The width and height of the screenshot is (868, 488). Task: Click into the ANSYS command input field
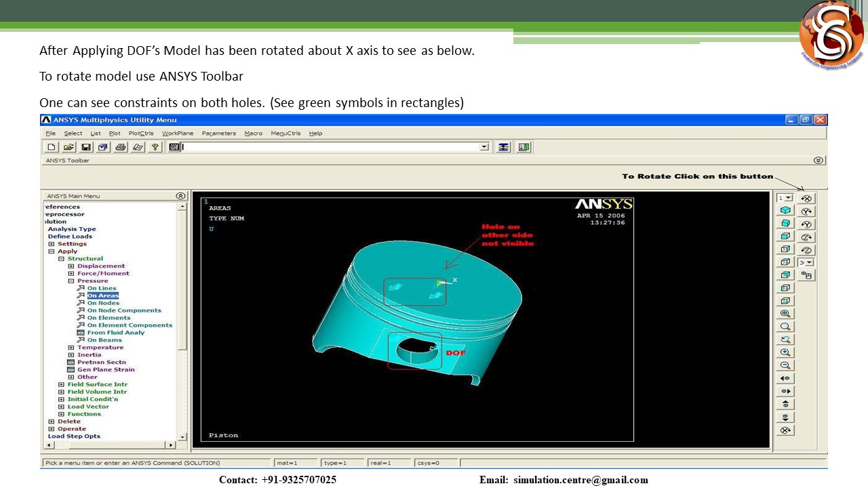[x=331, y=147]
